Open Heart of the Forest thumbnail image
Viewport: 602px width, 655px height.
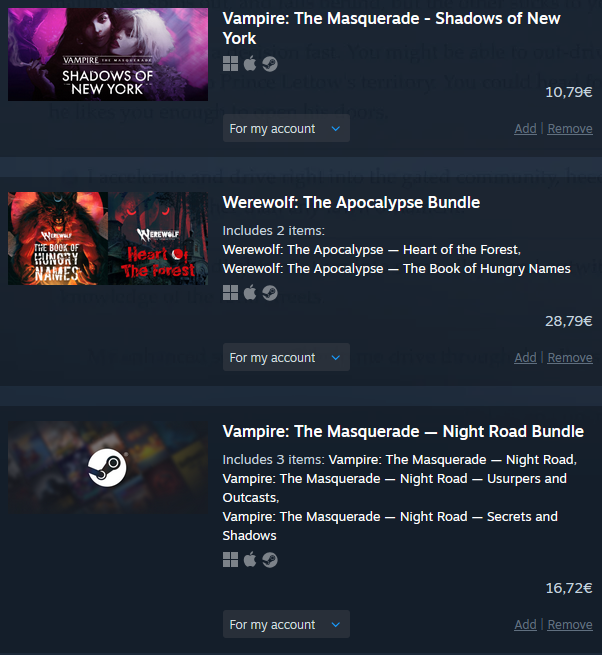[158, 239]
